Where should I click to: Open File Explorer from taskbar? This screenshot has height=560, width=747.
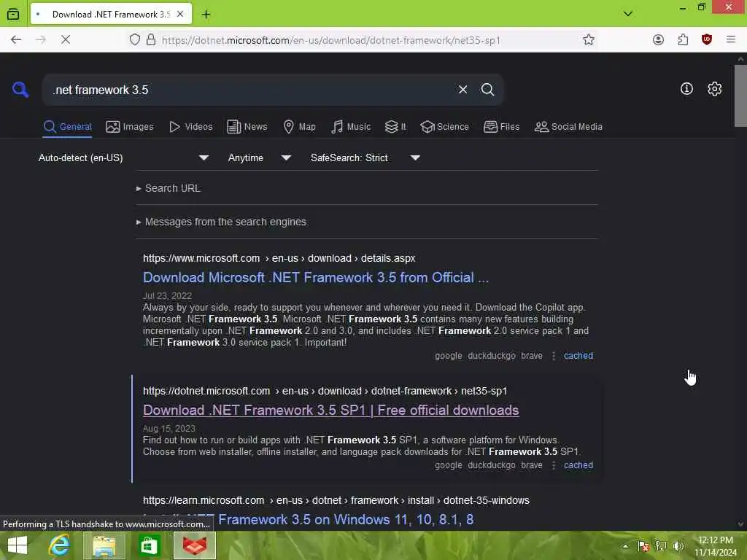coord(104,545)
